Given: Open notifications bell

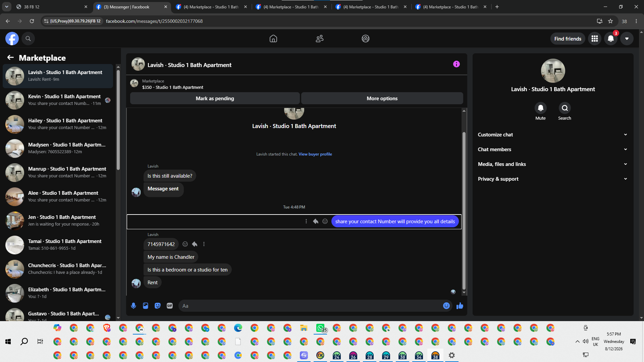Looking at the screenshot, I should tap(611, 39).
